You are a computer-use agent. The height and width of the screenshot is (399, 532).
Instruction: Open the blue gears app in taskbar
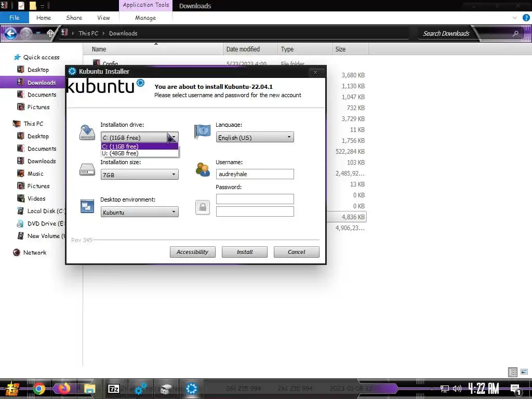(x=140, y=389)
